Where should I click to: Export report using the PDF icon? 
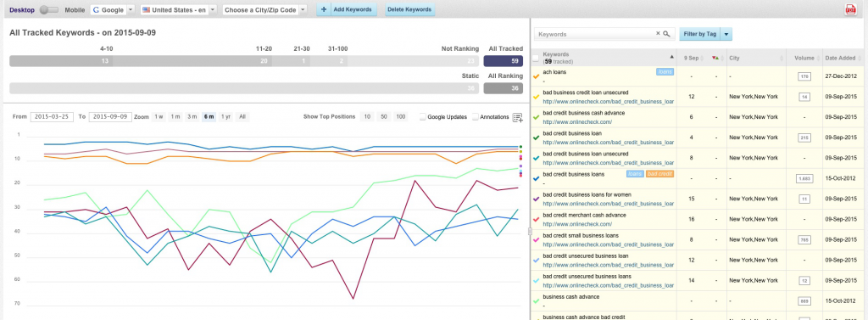point(851,10)
